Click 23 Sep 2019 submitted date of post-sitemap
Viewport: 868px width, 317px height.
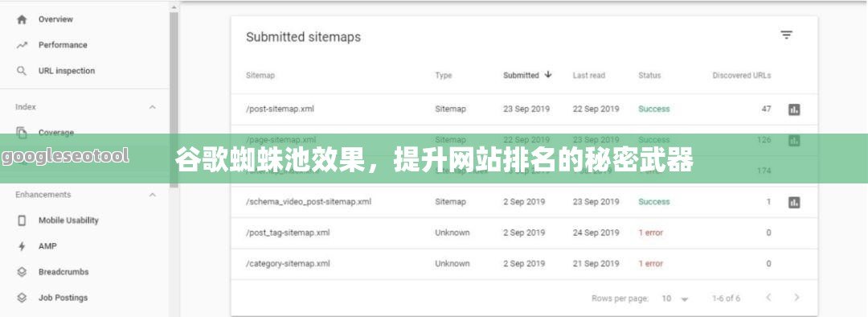(x=526, y=109)
